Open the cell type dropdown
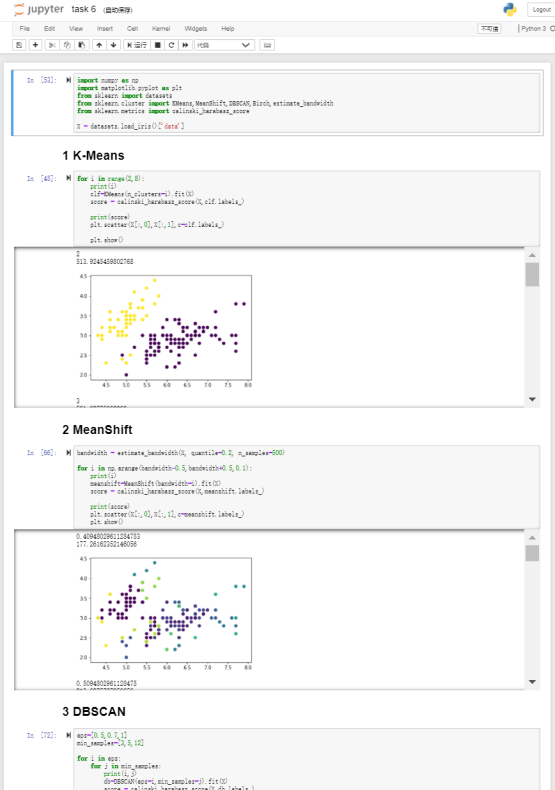 224,45
